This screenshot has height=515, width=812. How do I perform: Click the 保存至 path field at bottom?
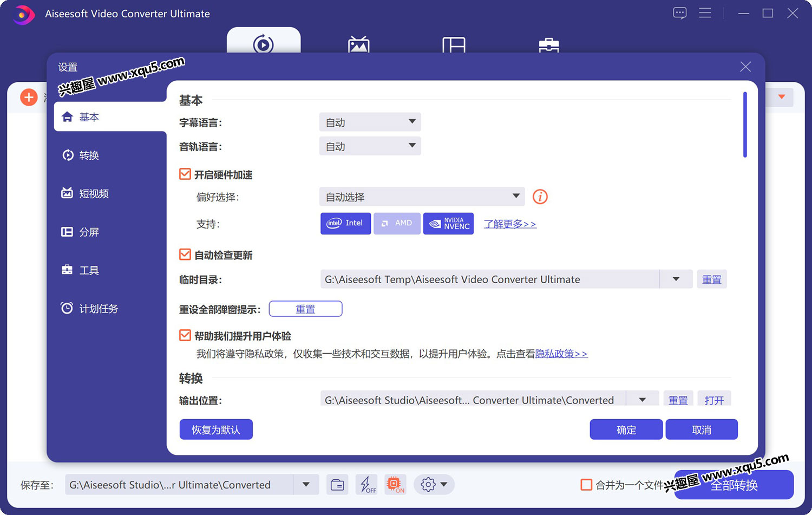click(179, 485)
